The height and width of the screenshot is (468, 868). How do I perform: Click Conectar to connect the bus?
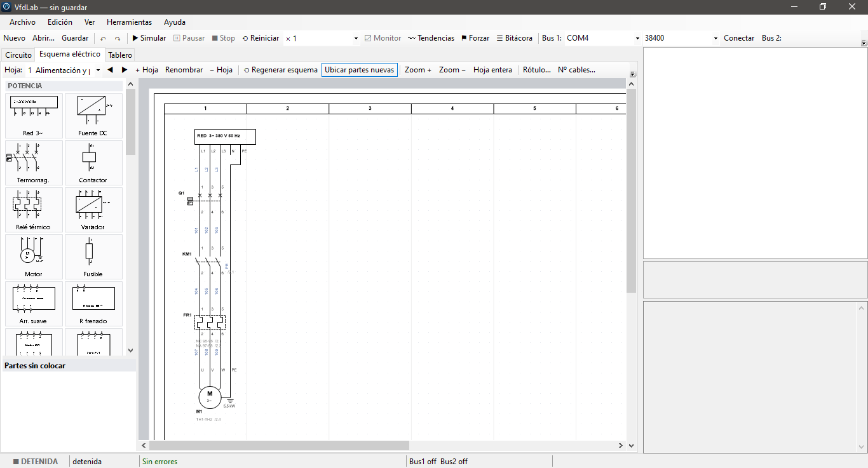pos(739,38)
